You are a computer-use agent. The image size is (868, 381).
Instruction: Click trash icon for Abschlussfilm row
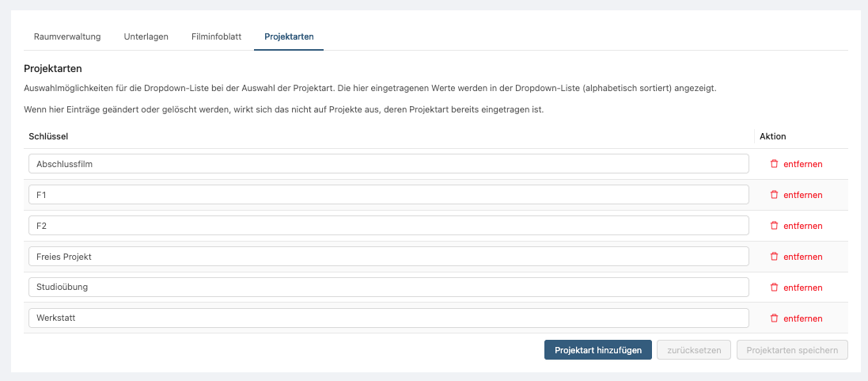(774, 164)
